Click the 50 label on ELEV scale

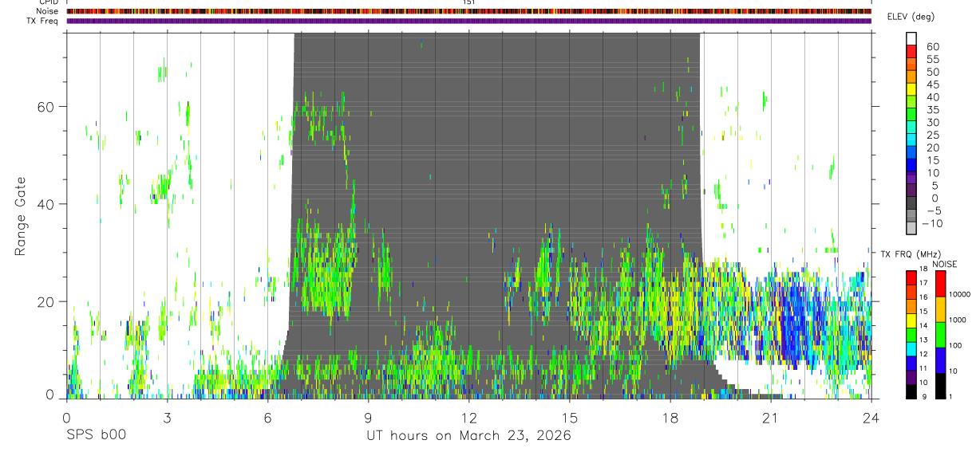coord(932,73)
